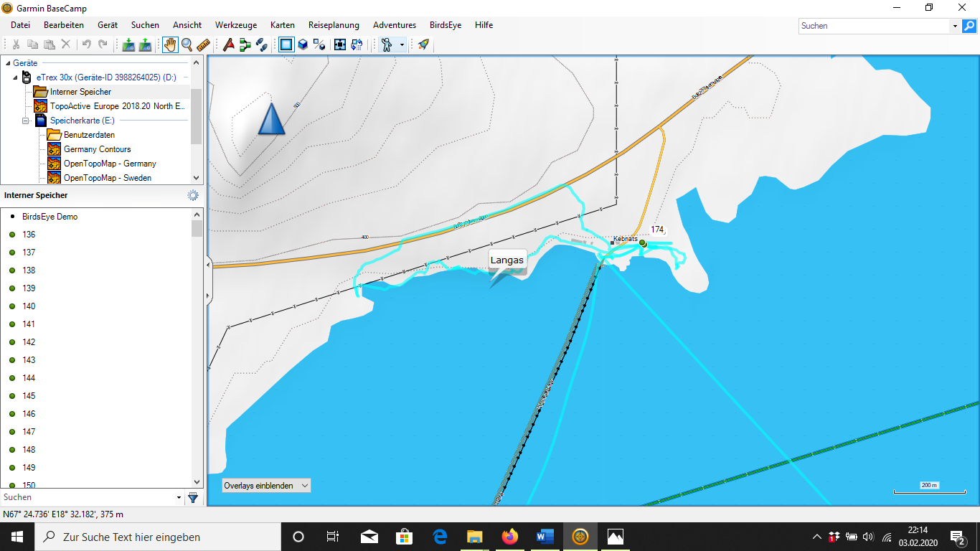Select the Measure ruler tool

203,44
